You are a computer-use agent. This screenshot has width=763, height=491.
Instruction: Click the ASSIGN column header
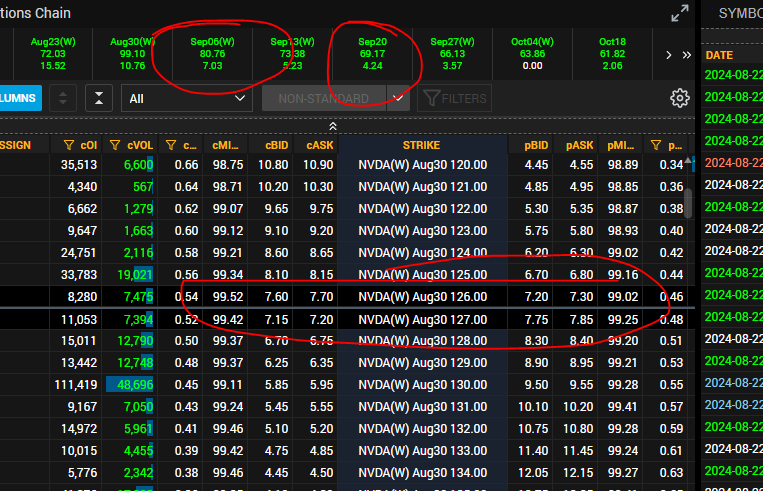[16, 145]
